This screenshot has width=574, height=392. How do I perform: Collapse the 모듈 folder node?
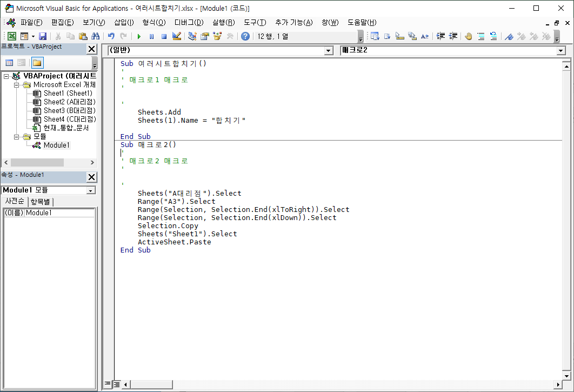[x=16, y=137]
